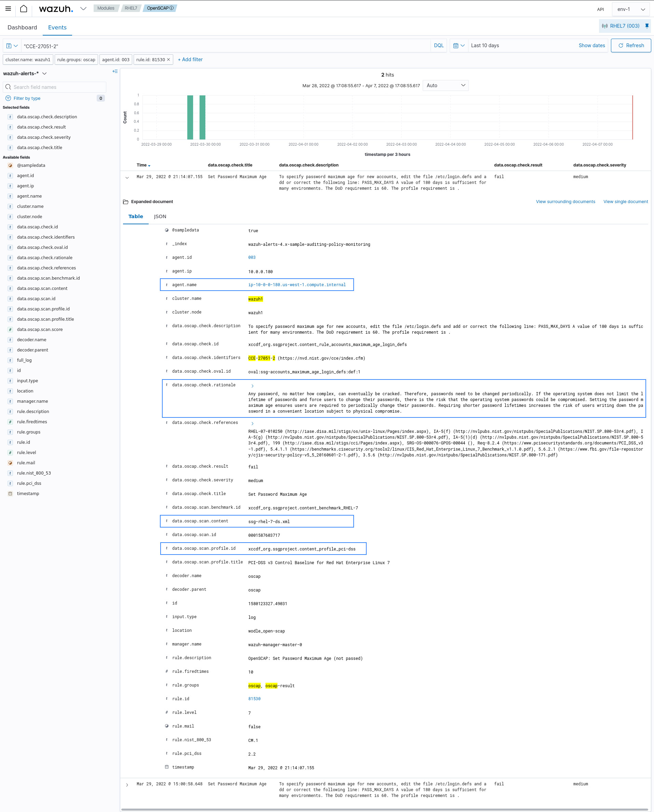Click the agent.id: 003 filter pill
654x812 pixels.
[115, 59]
